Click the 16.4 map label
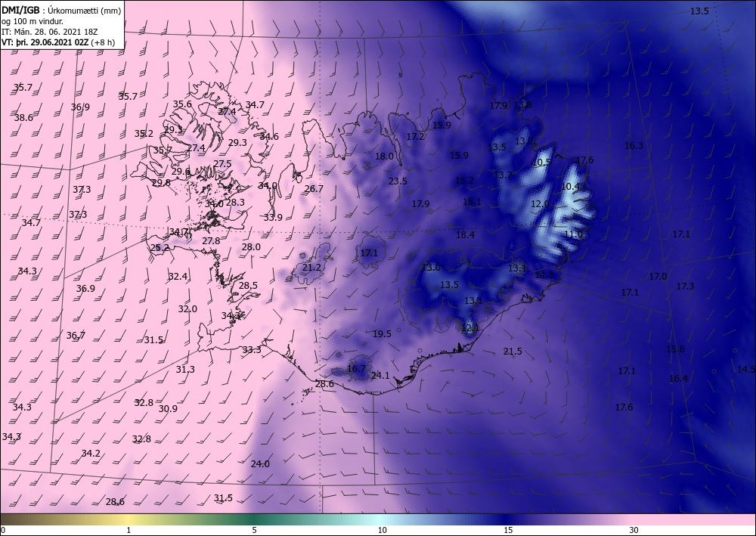 click(x=678, y=379)
